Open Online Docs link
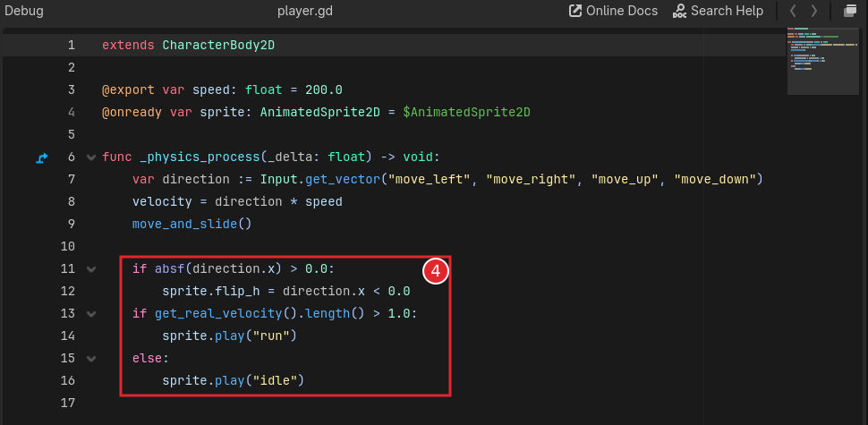This screenshot has width=868, height=425. (x=613, y=11)
